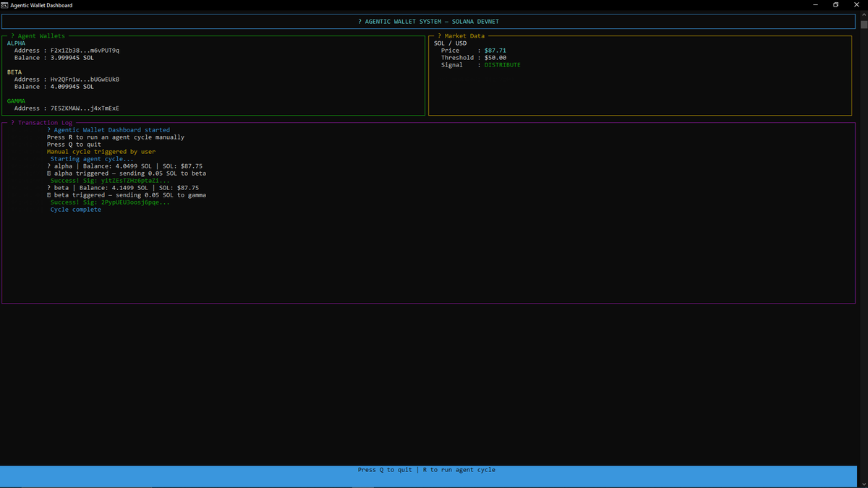The width and height of the screenshot is (868, 488).
Task: Click 'Press R to run an agent cycle manually'
Action: 116,137
